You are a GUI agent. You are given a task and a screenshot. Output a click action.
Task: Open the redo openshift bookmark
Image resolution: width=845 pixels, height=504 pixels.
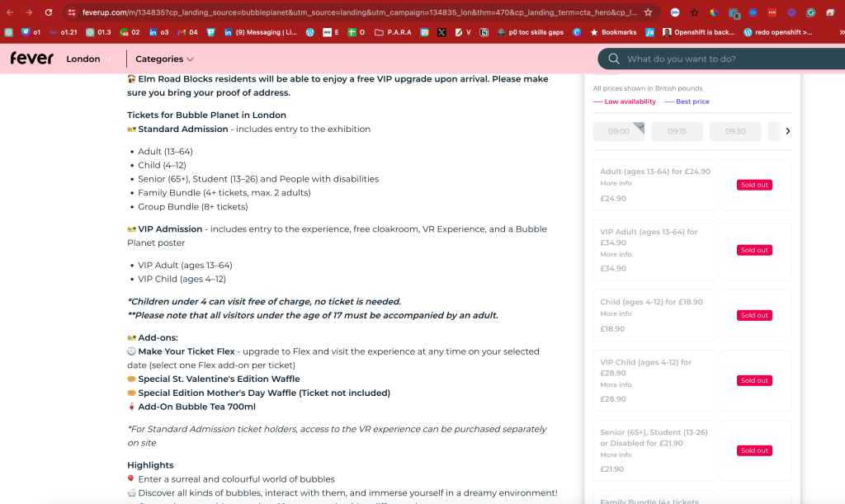(x=777, y=32)
